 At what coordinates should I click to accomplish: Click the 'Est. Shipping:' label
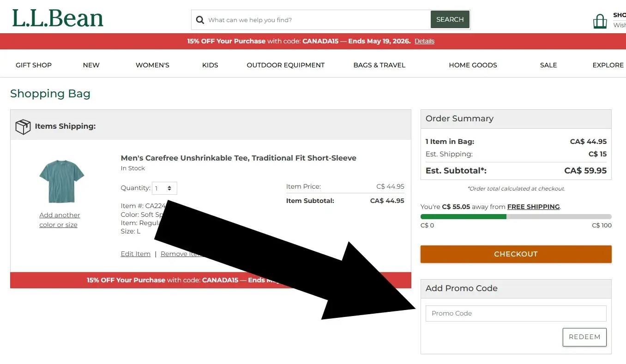[449, 154]
